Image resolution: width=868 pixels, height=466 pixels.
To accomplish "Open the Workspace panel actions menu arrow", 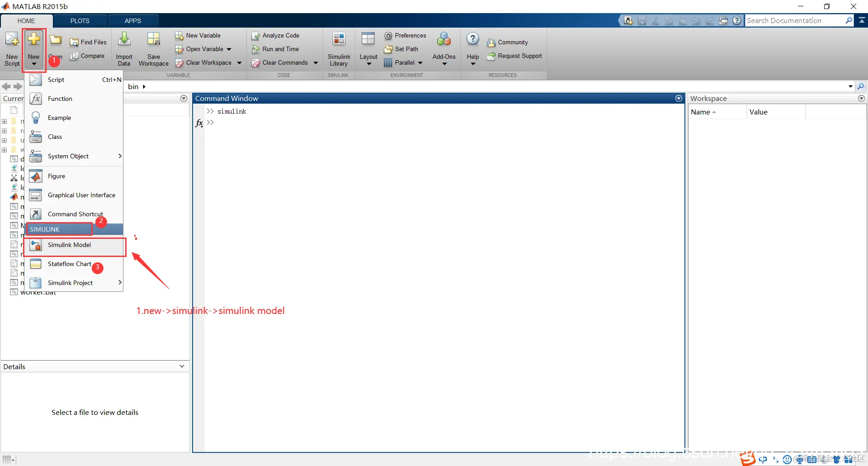I will point(861,98).
